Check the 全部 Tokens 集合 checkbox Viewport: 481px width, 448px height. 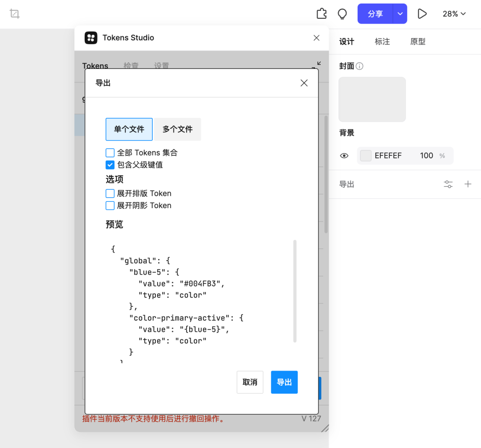coord(110,153)
